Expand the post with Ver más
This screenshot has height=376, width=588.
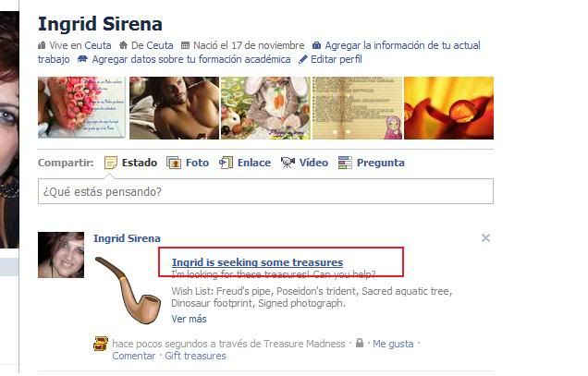(189, 319)
